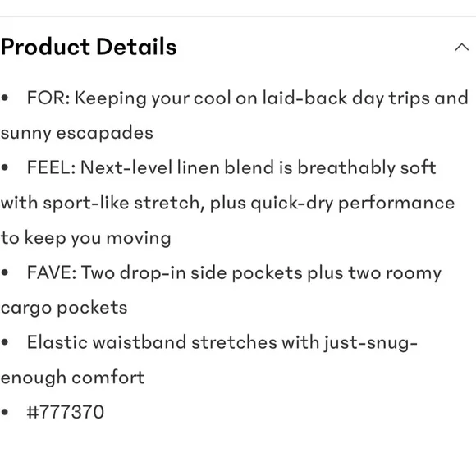Click the bullet before #777370
Viewport: 476px width, 476px height.
coord(5,412)
